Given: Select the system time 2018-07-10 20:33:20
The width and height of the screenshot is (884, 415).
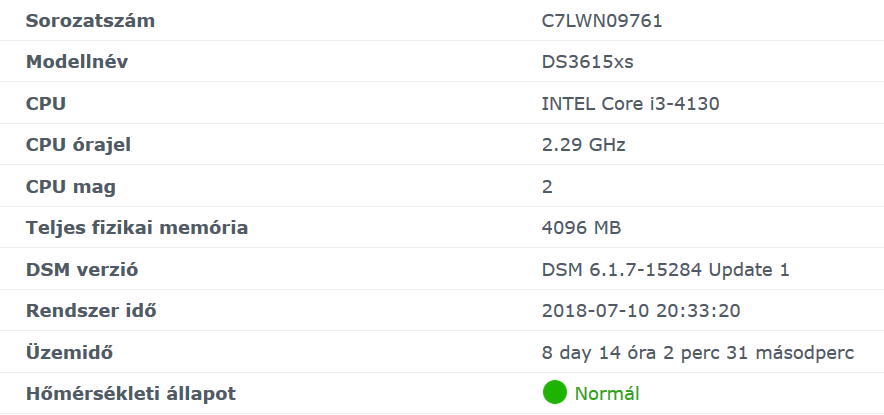Looking at the screenshot, I should tap(640, 310).
